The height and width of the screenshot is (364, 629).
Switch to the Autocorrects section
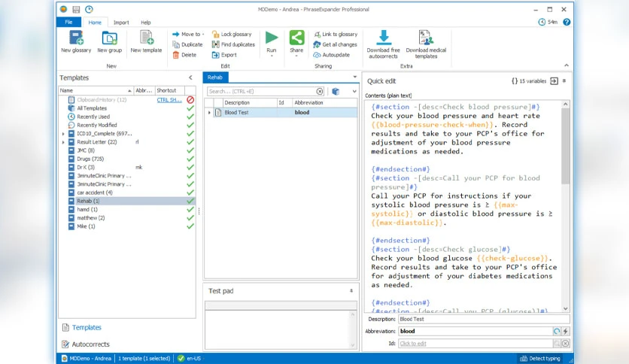[86, 344]
